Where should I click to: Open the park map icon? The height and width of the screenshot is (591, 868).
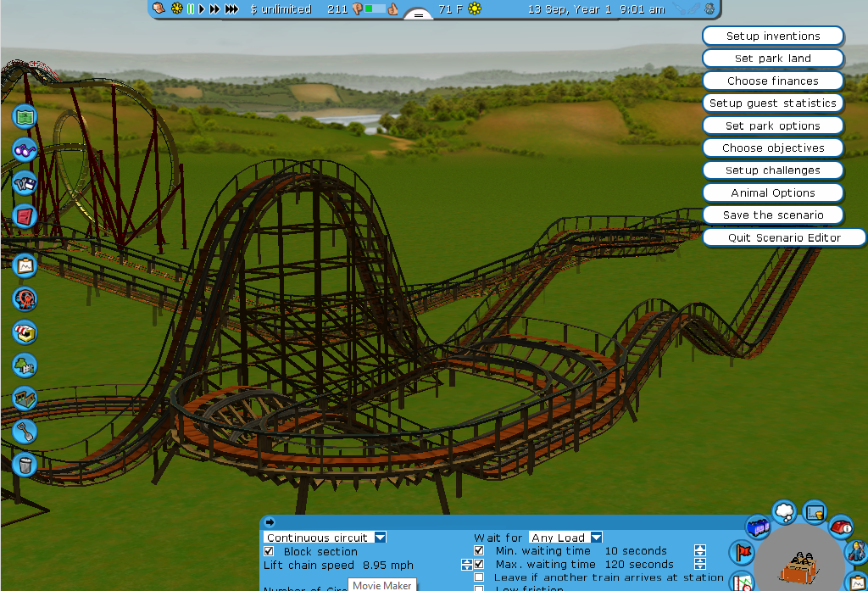(25, 115)
